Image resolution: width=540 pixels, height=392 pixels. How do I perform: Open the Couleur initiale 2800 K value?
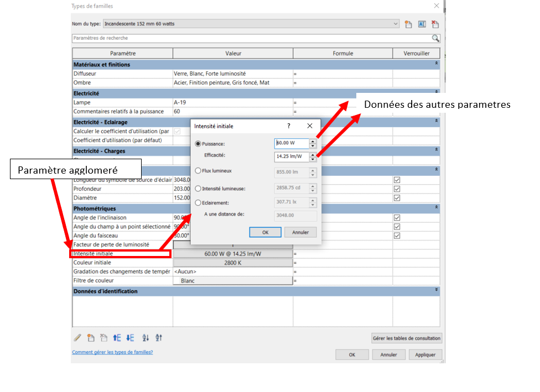[233, 263]
